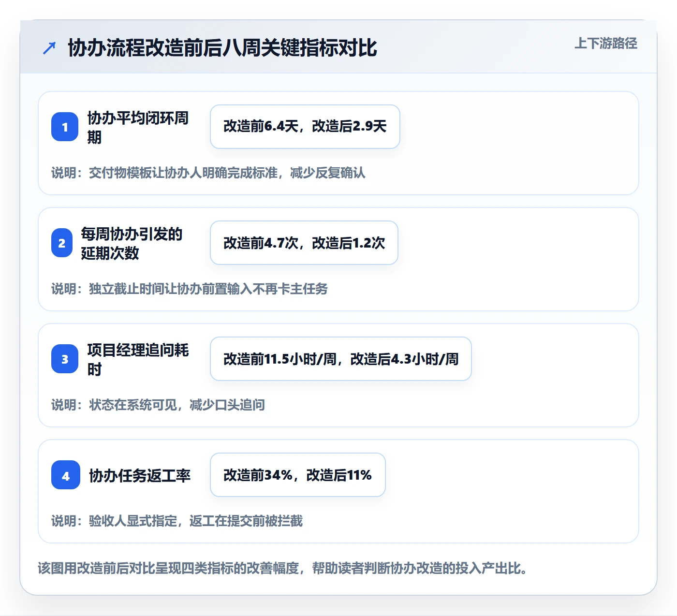The image size is (677, 616).
Task: Select the number 1 badge
Action: point(65,127)
